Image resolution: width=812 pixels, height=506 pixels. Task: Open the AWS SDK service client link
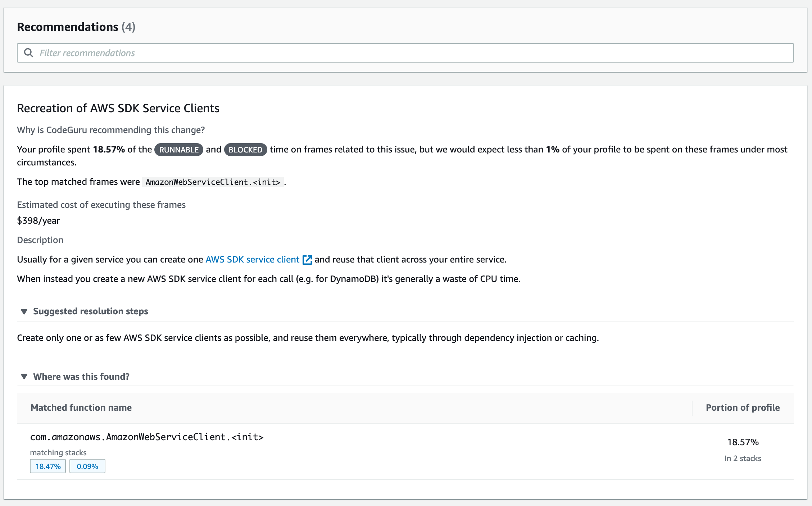pos(252,259)
